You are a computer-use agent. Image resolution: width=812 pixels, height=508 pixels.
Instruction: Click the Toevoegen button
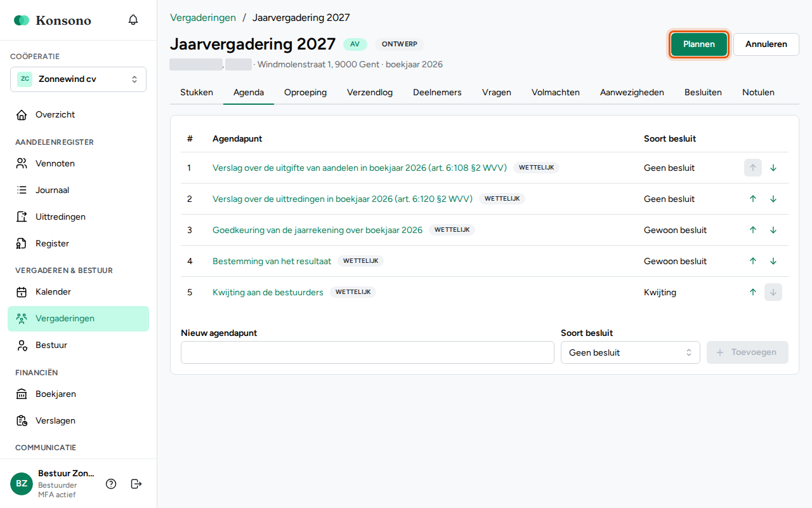tap(747, 352)
